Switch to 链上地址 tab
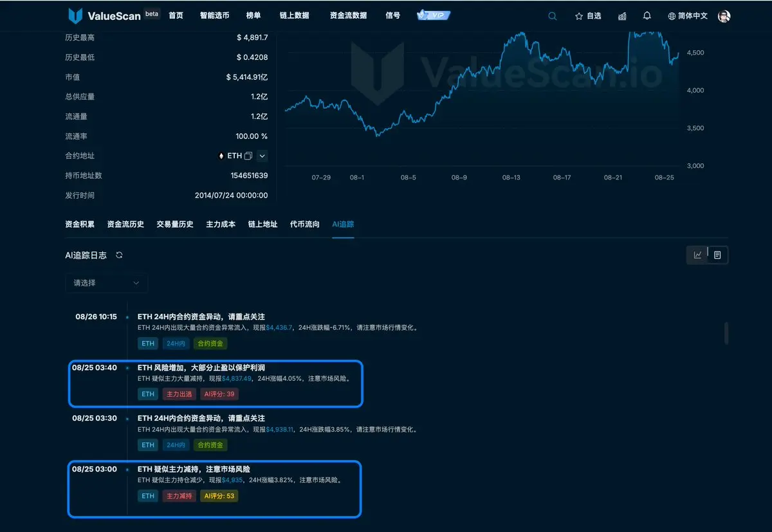 [x=262, y=225]
